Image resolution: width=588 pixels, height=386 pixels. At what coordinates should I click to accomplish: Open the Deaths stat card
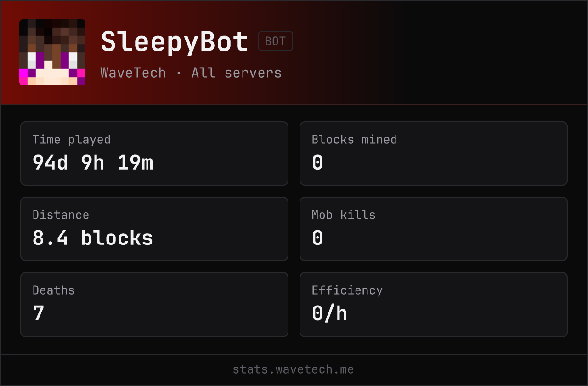[x=154, y=305]
